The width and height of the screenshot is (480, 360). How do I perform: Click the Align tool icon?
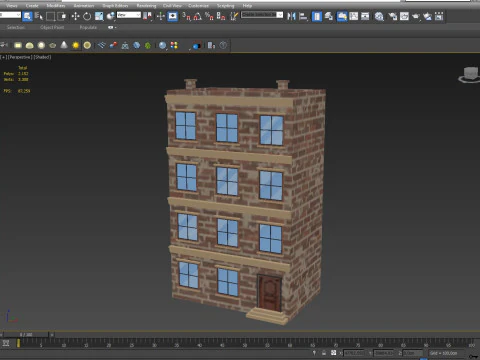303,16
